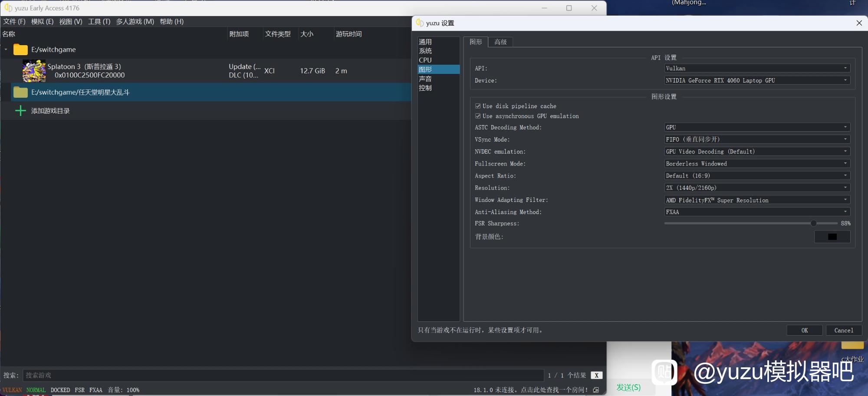Confirm settings with the OK button
Viewport: 868px width, 396px height.
[x=804, y=330]
